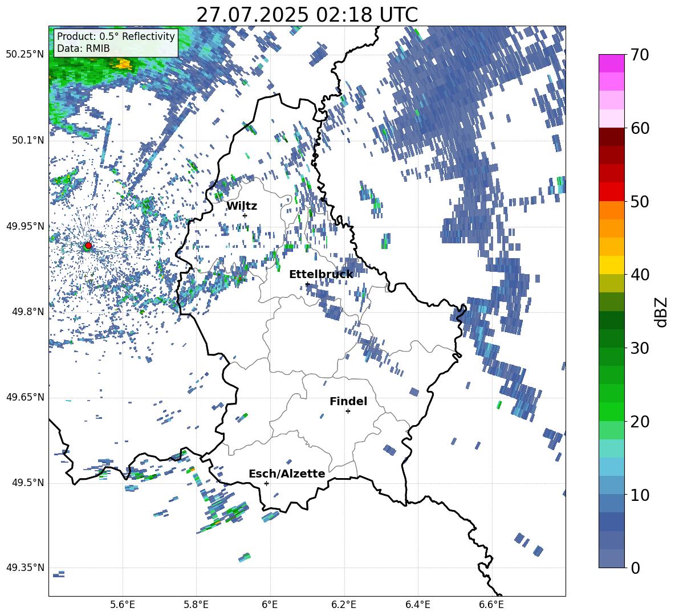Click the Ettelbruck city label
Viewport: 675px width, 616px height.
coord(321,275)
